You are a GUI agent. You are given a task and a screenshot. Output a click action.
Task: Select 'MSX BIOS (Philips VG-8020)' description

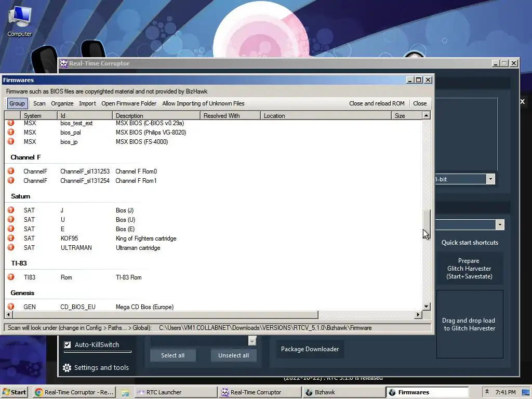pyautogui.click(x=151, y=132)
